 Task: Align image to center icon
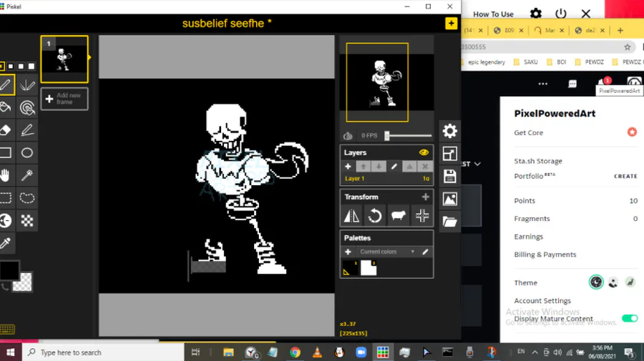[422, 215]
